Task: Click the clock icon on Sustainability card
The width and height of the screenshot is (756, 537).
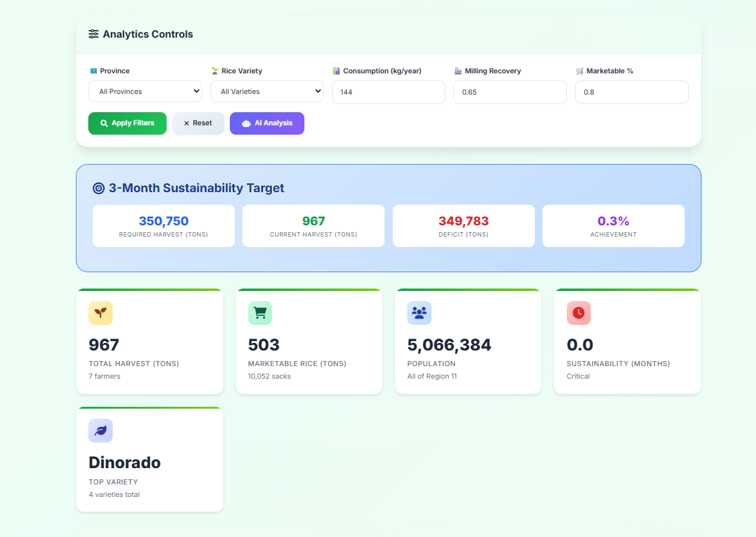Action: pos(579,313)
